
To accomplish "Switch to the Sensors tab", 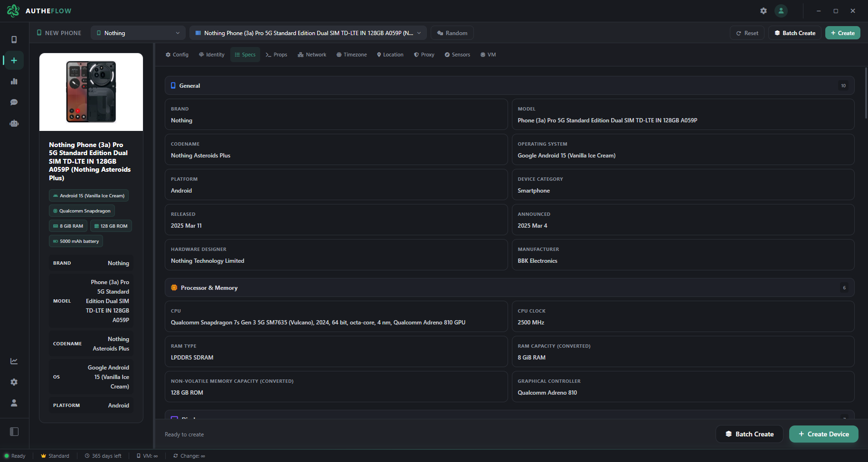I will (x=457, y=55).
